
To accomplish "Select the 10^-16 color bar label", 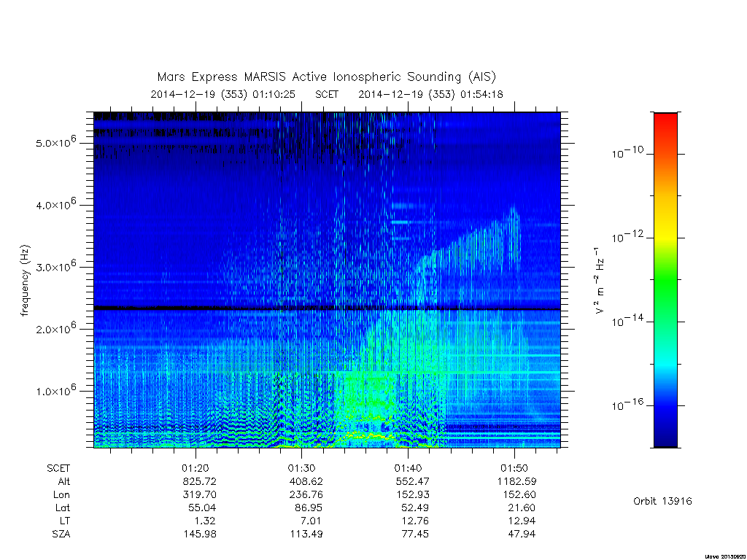I will tap(627, 404).
